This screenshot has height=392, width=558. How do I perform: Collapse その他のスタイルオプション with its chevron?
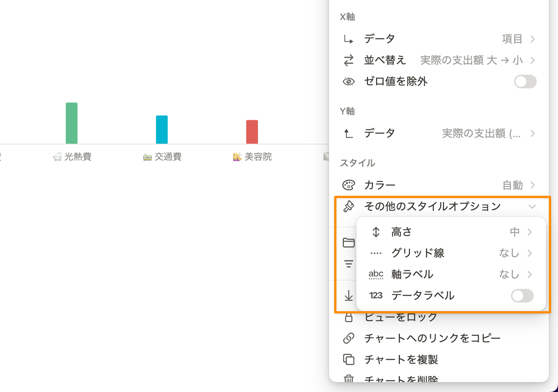tap(532, 207)
